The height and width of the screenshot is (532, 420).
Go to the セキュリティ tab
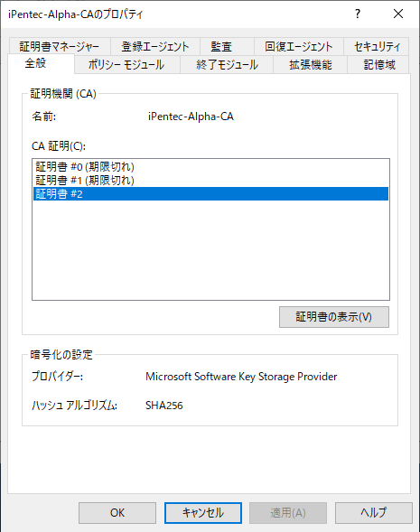[377, 46]
